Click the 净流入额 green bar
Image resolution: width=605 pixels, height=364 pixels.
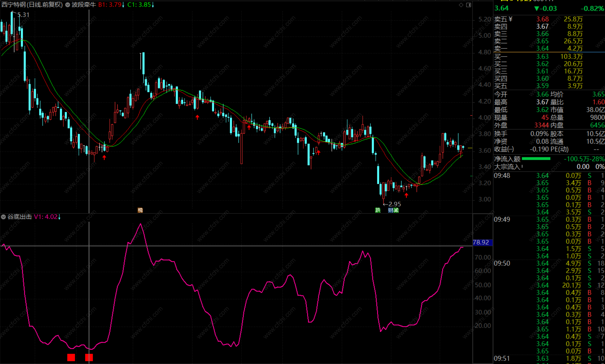[x=536, y=159]
